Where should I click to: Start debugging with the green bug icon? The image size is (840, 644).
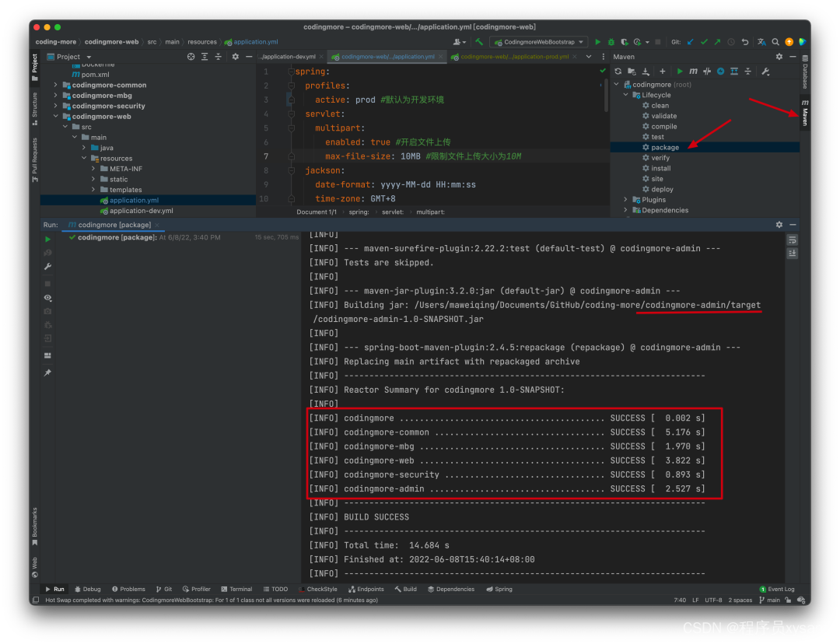point(611,42)
